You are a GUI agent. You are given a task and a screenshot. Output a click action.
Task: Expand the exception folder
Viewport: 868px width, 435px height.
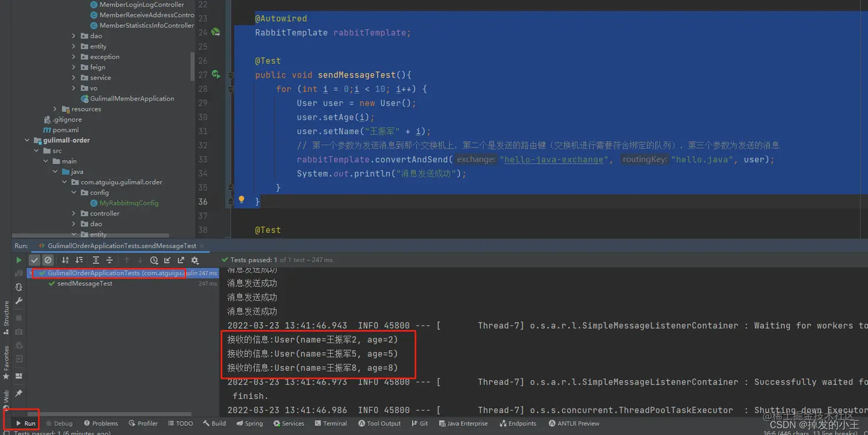(x=74, y=57)
